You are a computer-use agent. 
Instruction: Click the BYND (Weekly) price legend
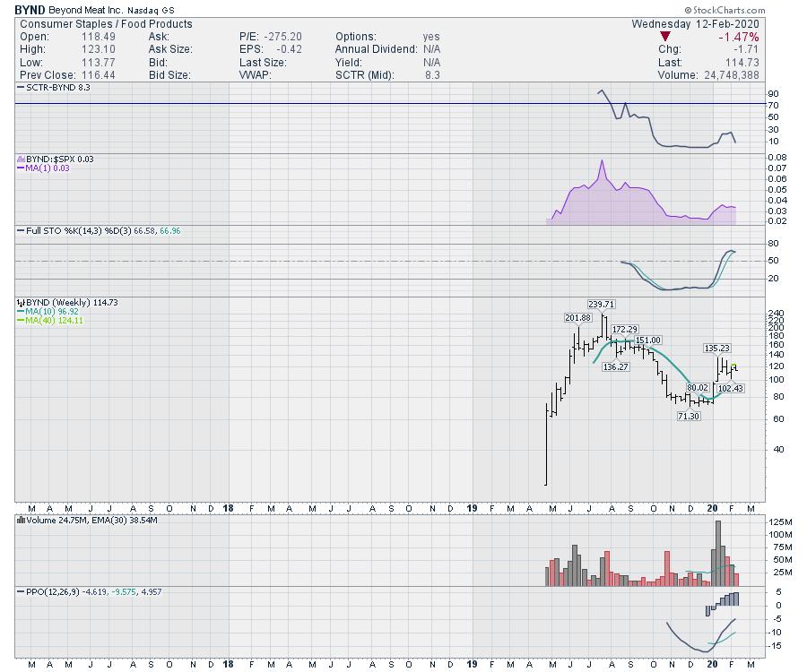point(67,303)
